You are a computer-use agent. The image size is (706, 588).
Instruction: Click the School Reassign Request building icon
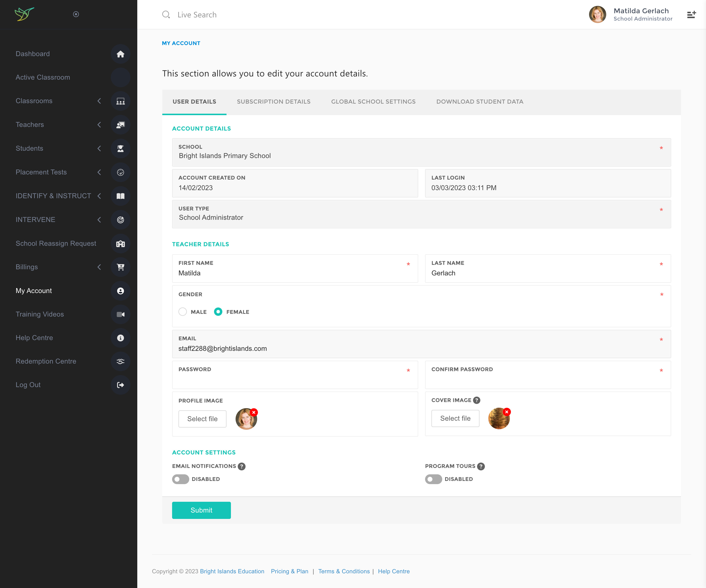tap(120, 244)
